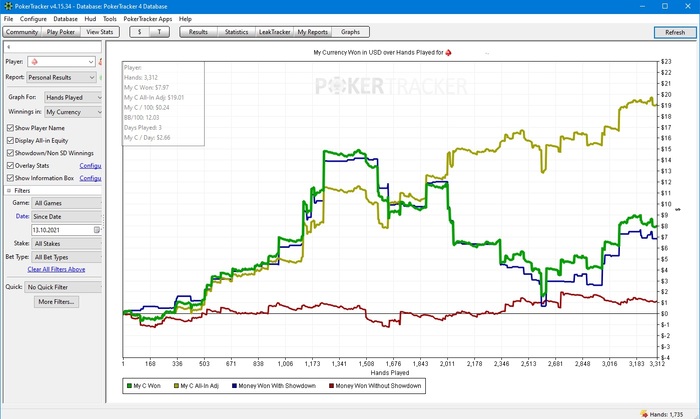Click the Hands Played x-axis label
Image resolution: width=700 pixels, height=419 pixels.
coord(390,373)
